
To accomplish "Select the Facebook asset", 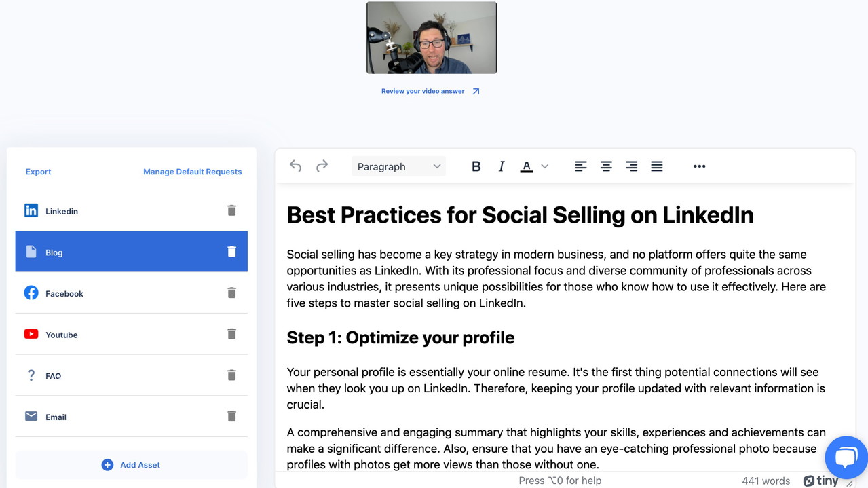I will [x=64, y=293].
